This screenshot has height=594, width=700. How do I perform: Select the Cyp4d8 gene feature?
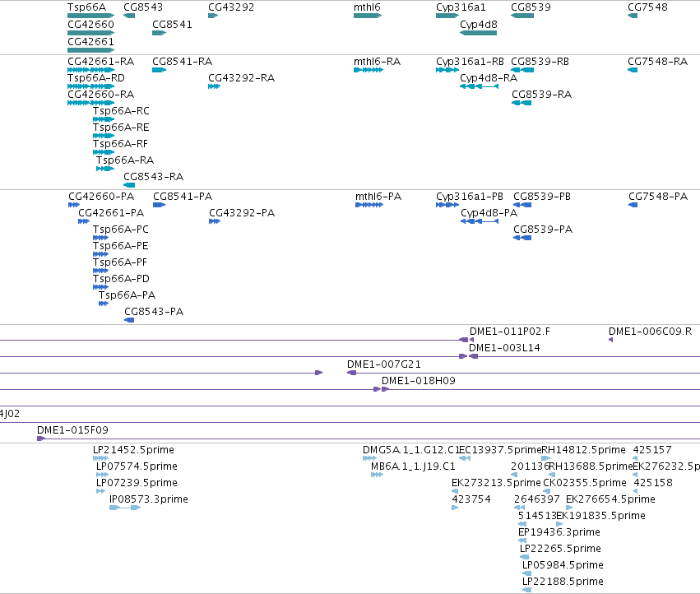[478, 33]
